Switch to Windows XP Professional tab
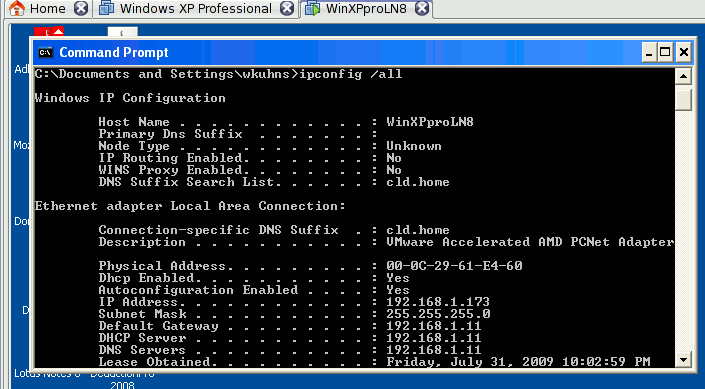This screenshot has width=705, height=389. [x=195, y=9]
